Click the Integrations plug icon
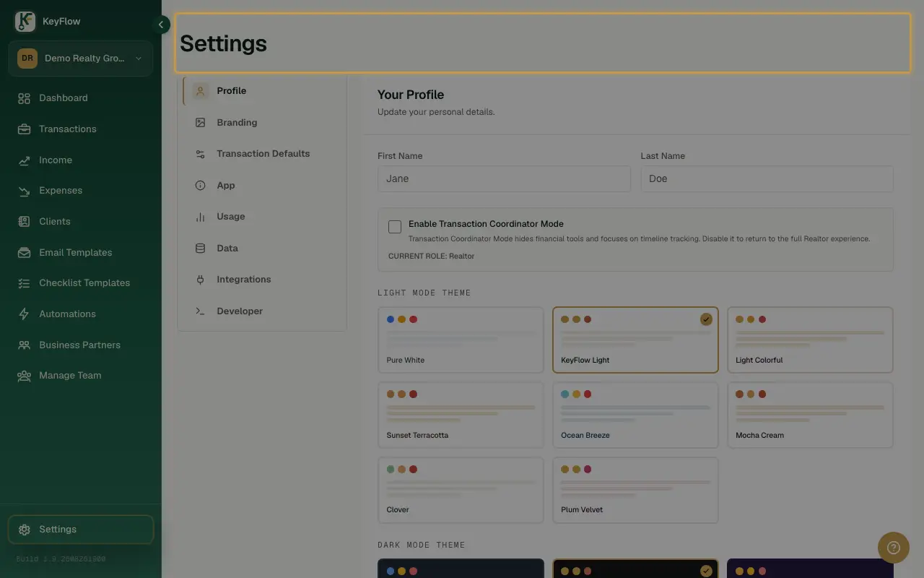Viewport: 924px width, 578px height. (201, 280)
